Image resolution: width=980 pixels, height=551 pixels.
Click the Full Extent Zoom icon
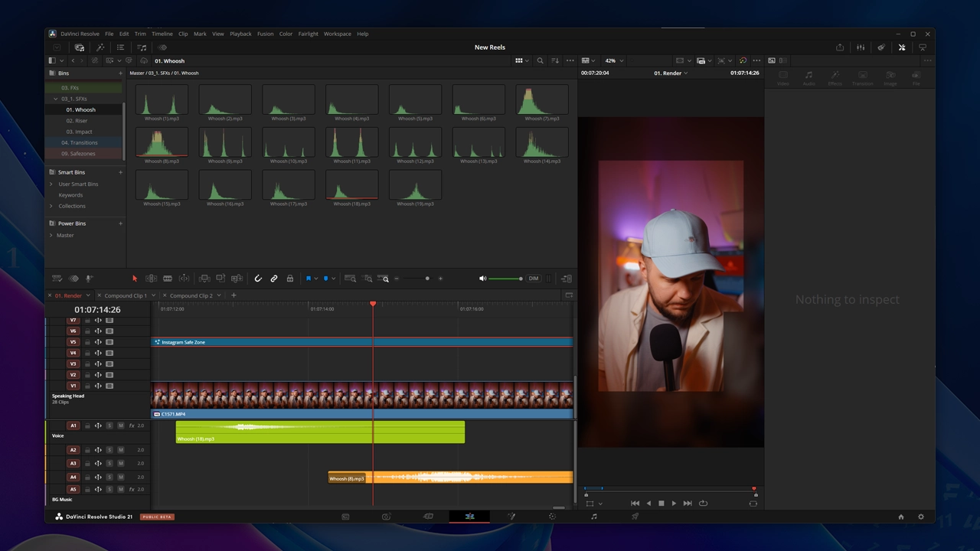pos(350,279)
